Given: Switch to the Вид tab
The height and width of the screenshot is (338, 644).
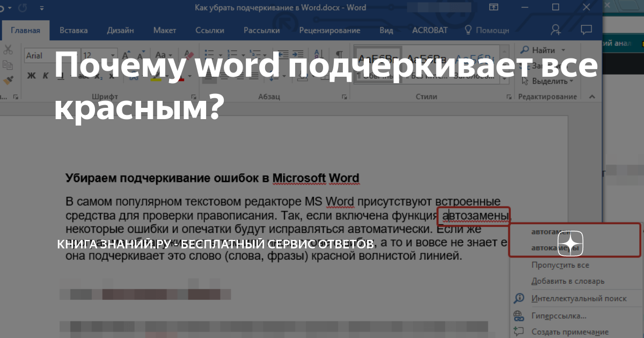Looking at the screenshot, I should 386,30.
